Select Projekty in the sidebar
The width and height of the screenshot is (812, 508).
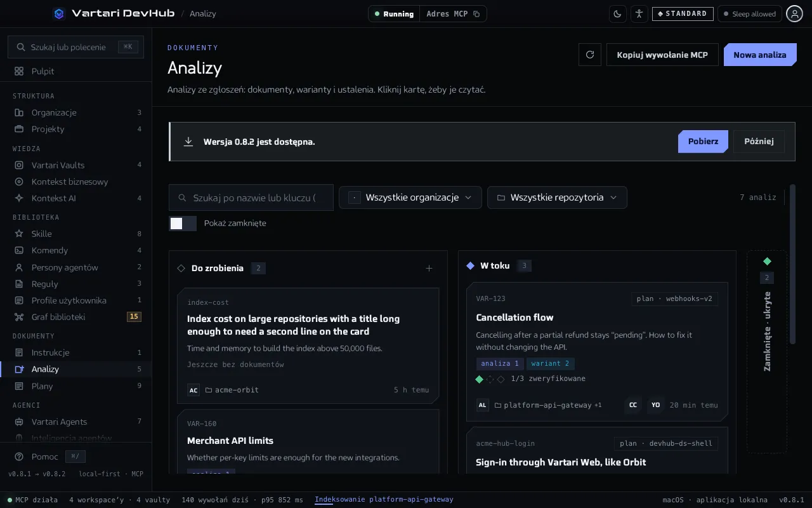[76, 129]
